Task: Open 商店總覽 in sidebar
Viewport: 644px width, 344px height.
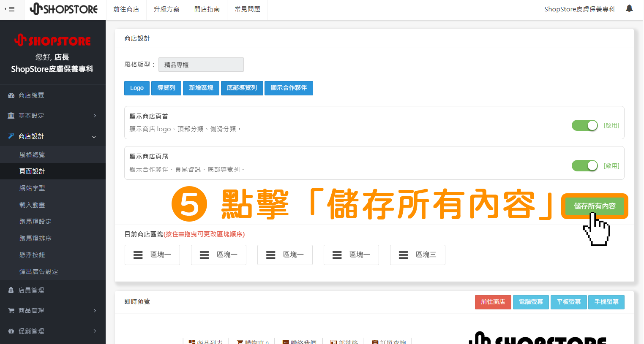Action: 53,95
